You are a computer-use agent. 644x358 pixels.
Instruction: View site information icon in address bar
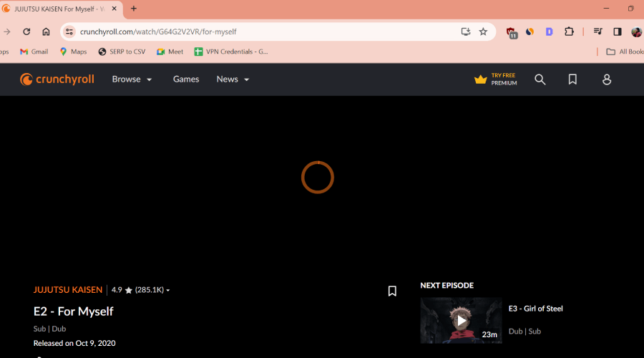point(69,32)
